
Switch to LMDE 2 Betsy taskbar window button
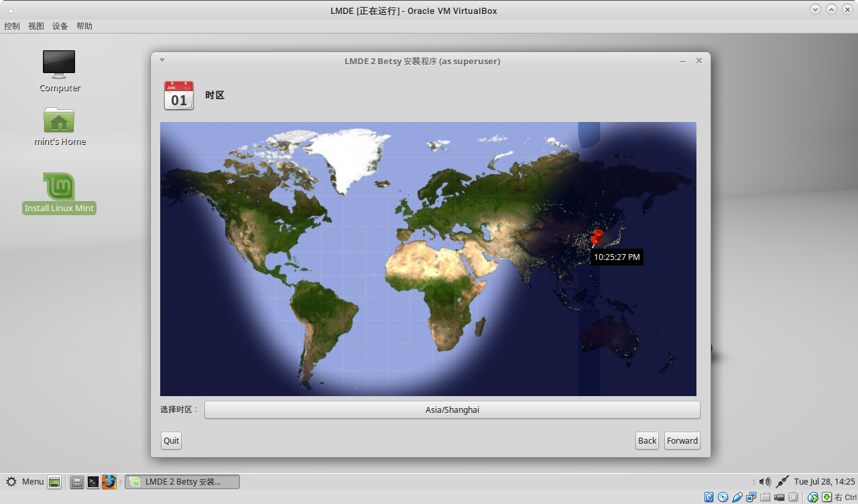182,481
